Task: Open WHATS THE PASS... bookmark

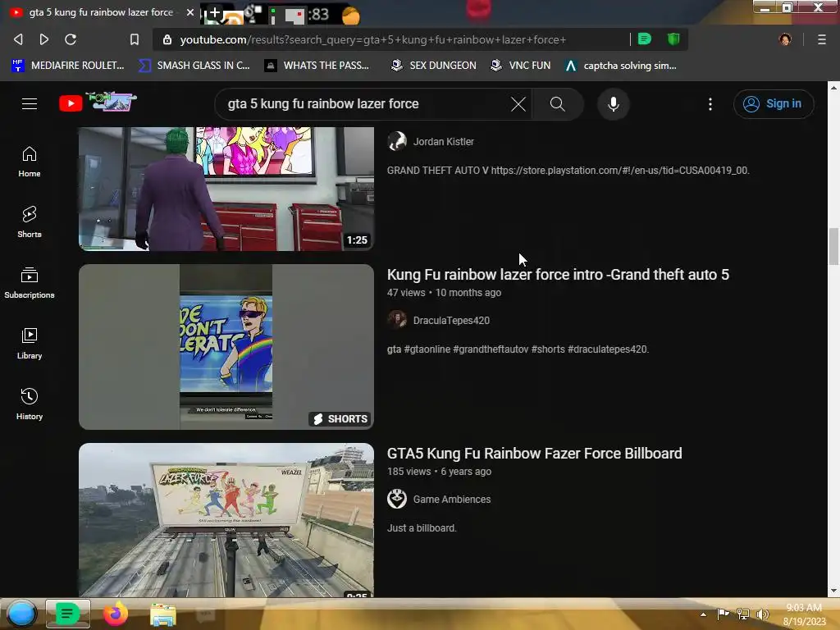Action: point(317,66)
